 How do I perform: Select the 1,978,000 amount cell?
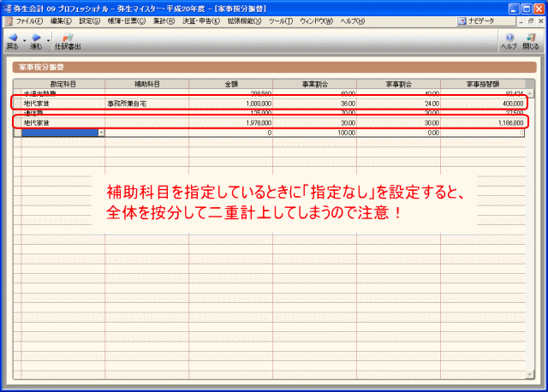coord(230,123)
